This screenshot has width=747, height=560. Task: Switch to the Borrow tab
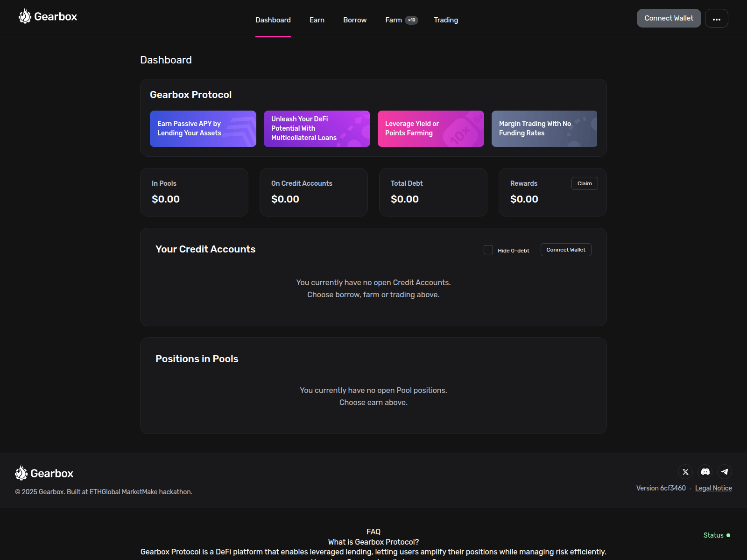355,20
